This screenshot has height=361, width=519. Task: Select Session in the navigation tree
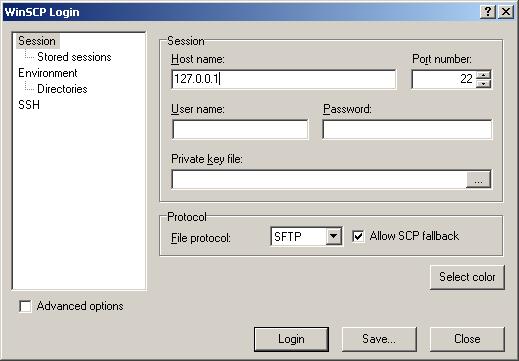click(x=37, y=41)
